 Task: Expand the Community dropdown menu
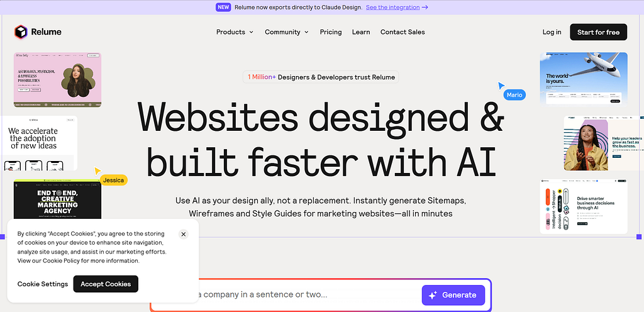[287, 32]
